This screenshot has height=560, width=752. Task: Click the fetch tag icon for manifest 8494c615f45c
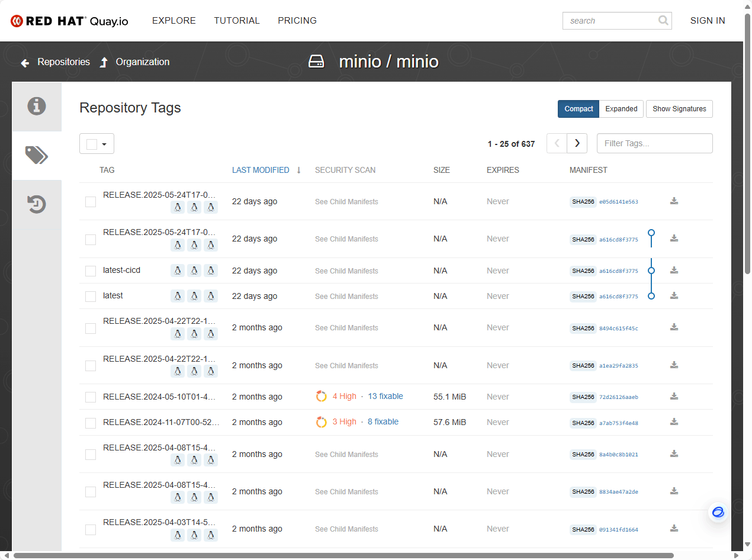pos(674,327)
